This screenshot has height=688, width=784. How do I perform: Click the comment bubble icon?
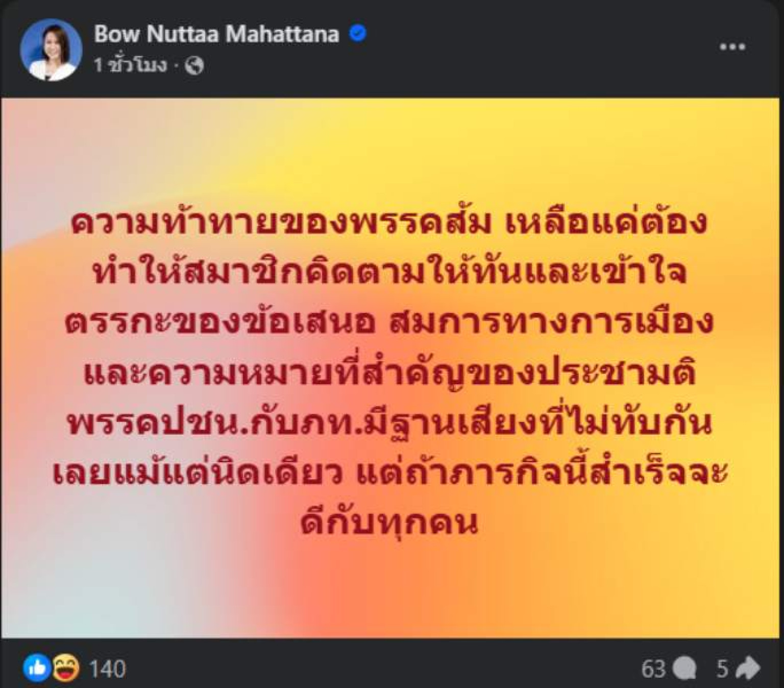(x=684, y=669)
